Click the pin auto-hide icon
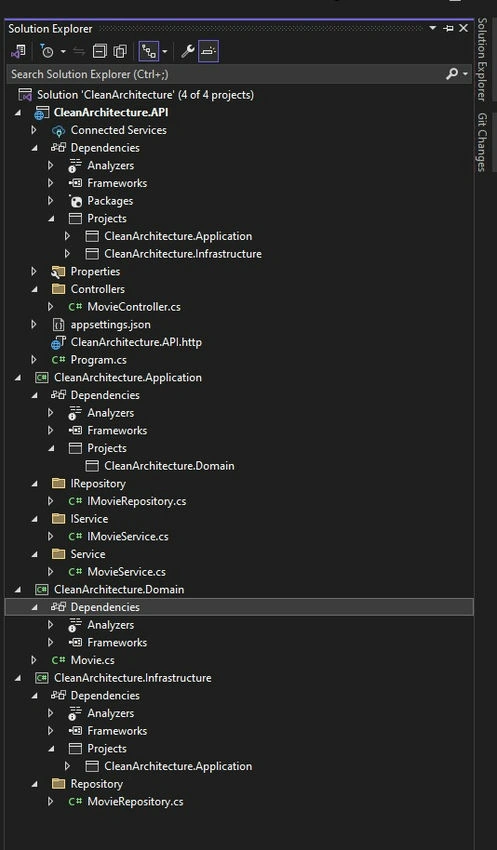 click(x=448, y=28)
